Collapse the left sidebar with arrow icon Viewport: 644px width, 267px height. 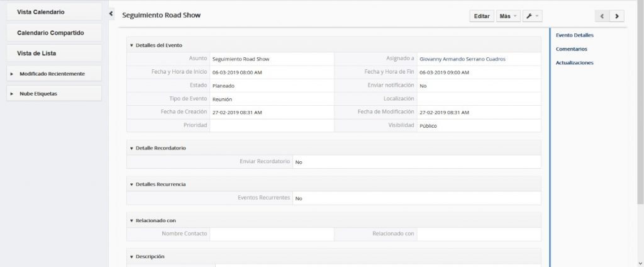[x=111, y=13]
